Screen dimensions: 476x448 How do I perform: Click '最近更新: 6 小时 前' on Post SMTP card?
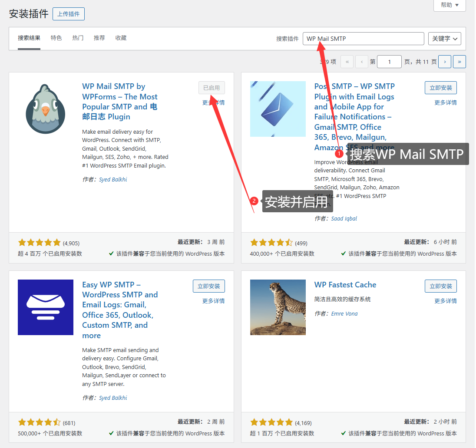430,242
